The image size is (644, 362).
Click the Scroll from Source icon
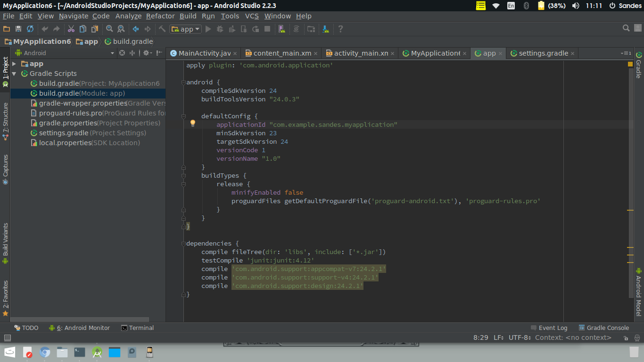(x=122, y=53)
